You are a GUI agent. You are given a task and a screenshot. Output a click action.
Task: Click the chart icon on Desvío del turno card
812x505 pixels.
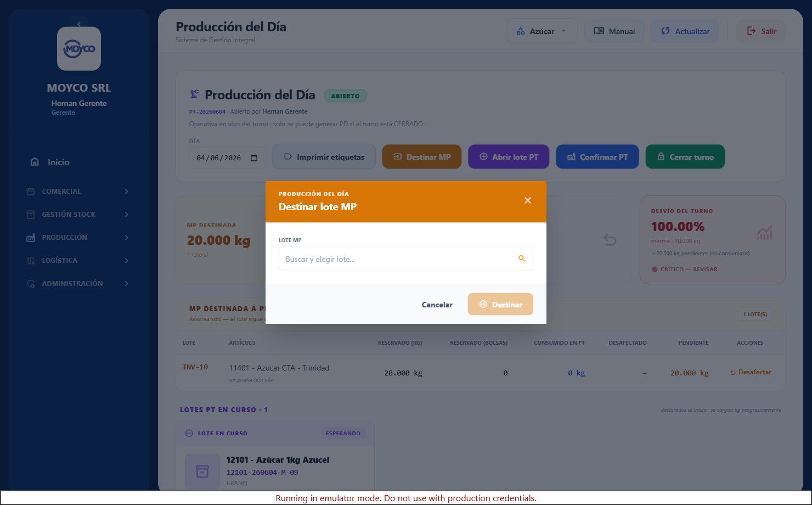pos(764,233)
